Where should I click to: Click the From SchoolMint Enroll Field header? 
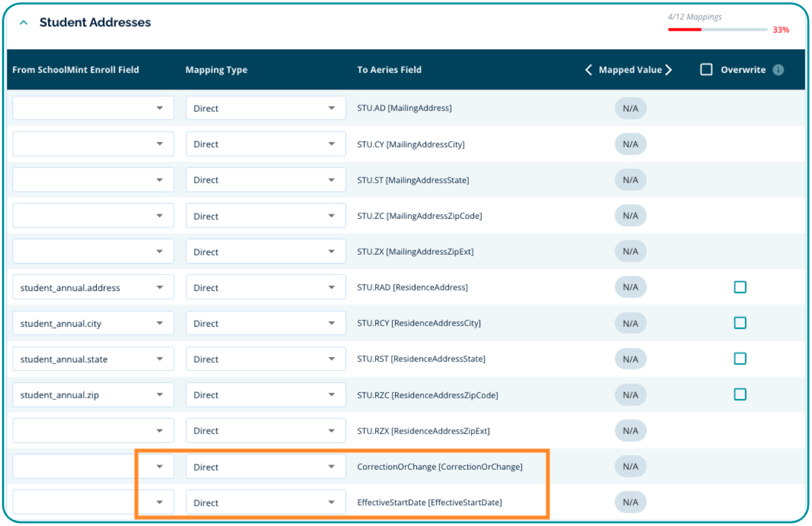[x=75, y=70]
